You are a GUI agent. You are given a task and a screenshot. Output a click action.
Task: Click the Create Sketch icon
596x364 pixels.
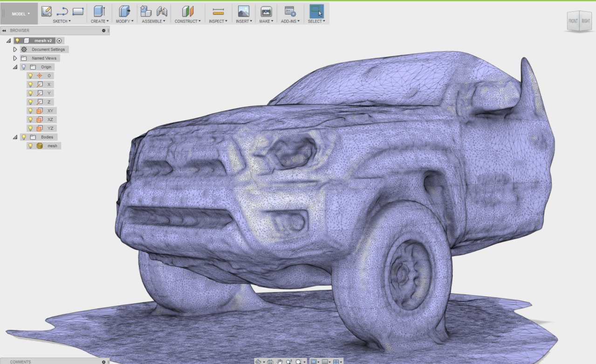pyautogui.click(x=47, y=11)
